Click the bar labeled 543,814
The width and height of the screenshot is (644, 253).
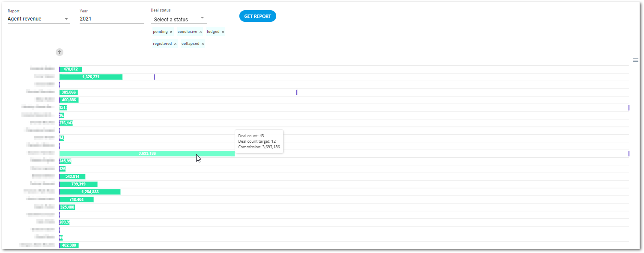tap(72, 177)
